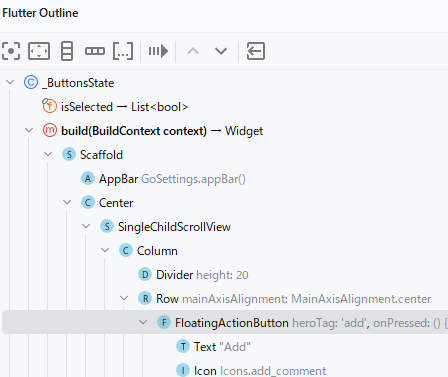Click the Remove widget toolbar icon
This screenshot has height=377, width=448.
pos(256,51)
